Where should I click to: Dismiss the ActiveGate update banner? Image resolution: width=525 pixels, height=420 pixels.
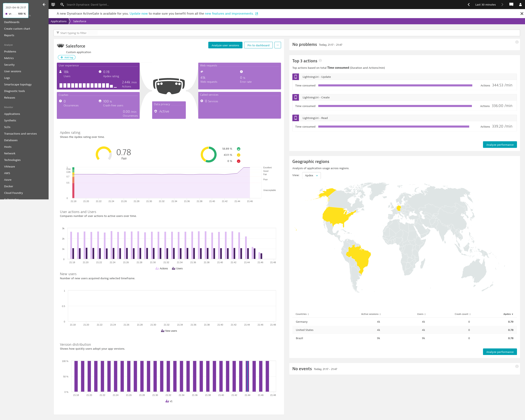(521, 14)
